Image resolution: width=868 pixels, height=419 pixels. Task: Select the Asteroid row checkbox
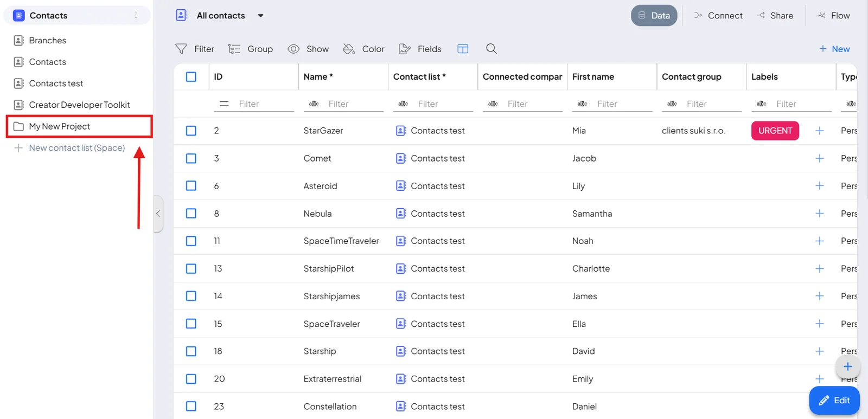click(191, 186)
